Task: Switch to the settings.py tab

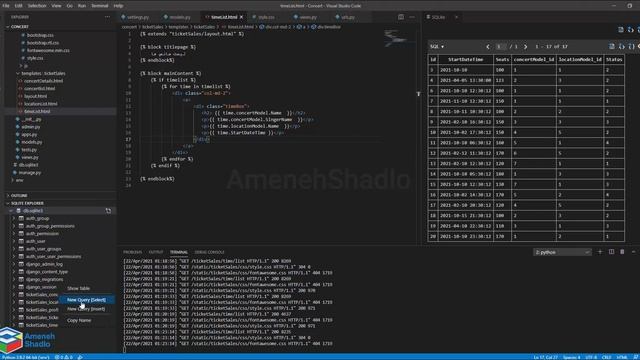Action: 138,17
